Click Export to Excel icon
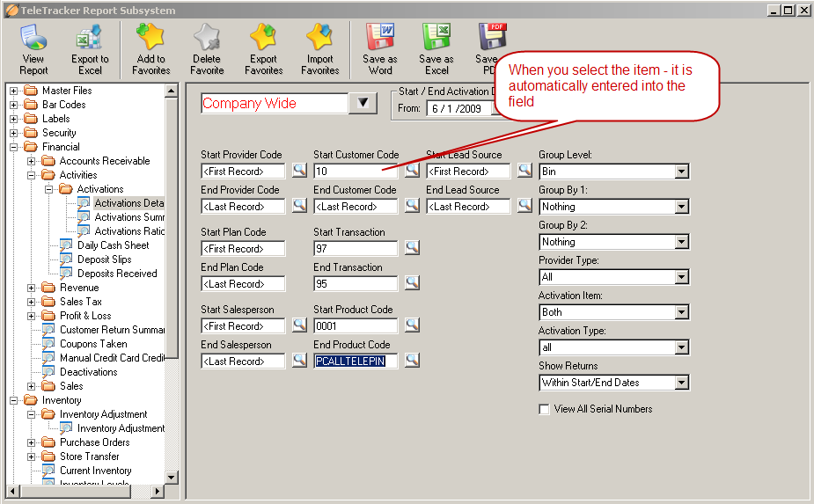The image size is (814, 504). pos(89,39)
